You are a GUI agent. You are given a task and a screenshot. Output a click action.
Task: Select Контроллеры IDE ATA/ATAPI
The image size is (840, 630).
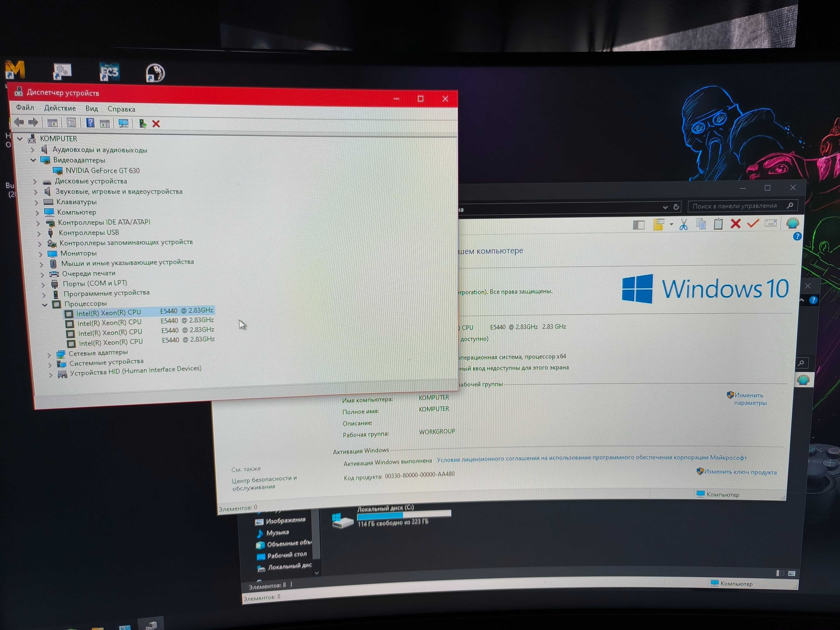(x=104, y=223)
